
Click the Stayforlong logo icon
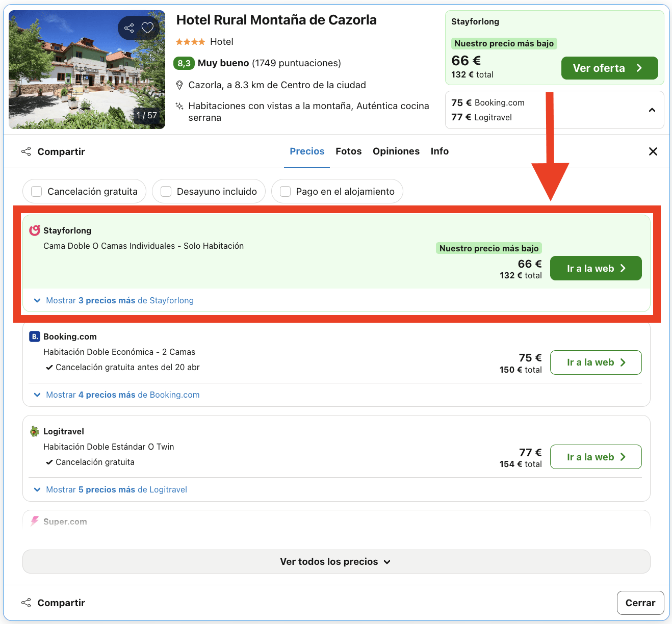pyautogui.click(x=35, y=230)
